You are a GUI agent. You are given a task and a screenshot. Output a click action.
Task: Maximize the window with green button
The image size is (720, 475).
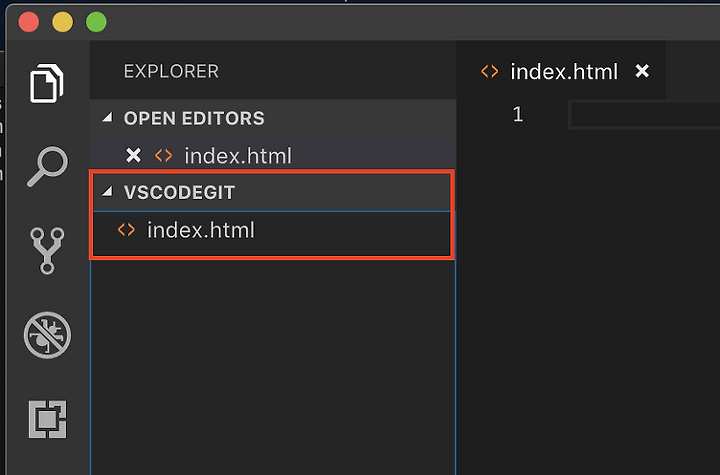(x=96, y=22)
